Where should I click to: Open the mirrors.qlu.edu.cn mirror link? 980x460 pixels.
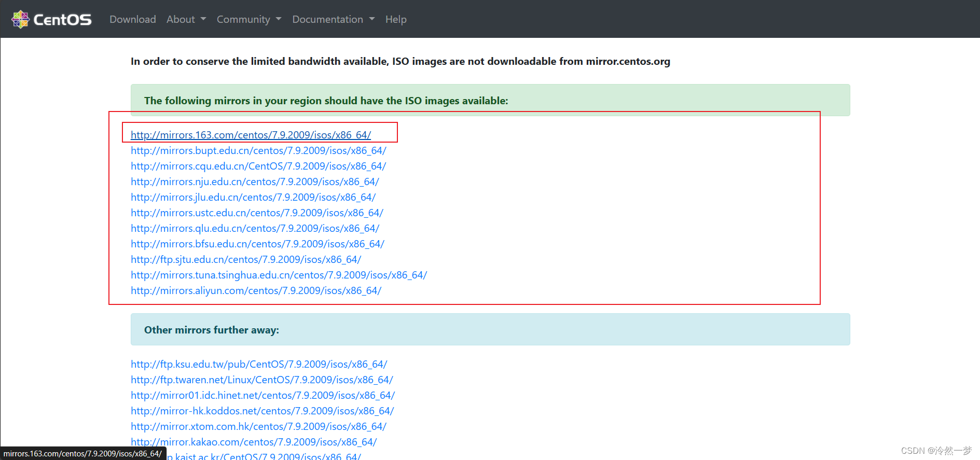click(x=255, y=228)
